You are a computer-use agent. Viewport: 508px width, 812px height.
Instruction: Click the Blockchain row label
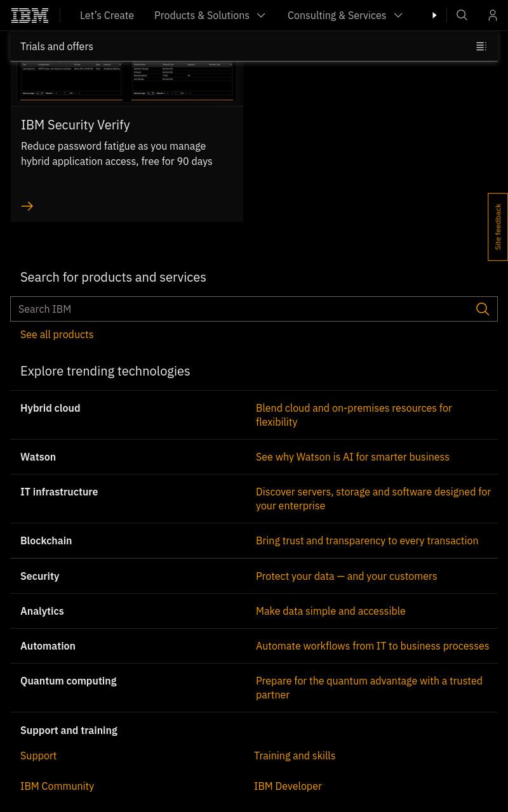46,540
